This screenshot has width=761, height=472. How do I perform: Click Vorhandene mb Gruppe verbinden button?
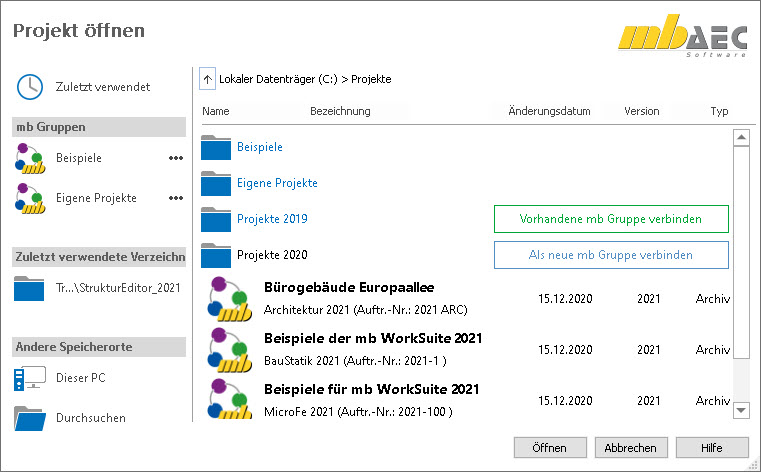click(611, 219)
